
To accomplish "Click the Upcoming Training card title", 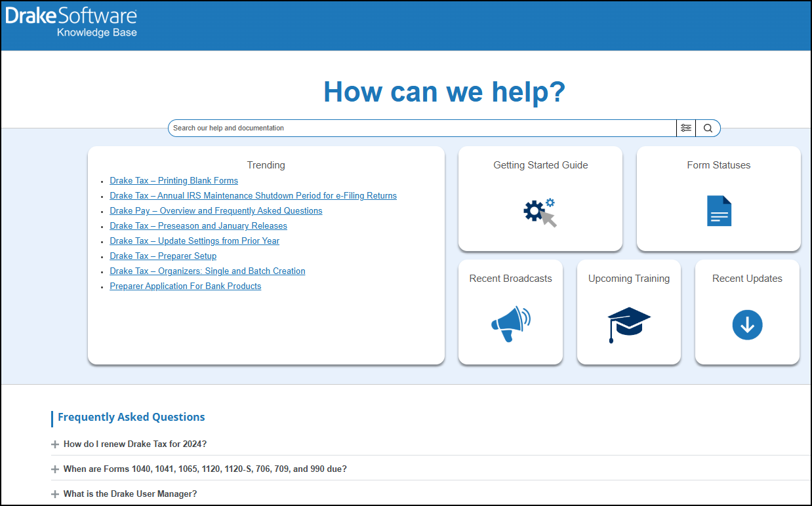I will (629, 279).
